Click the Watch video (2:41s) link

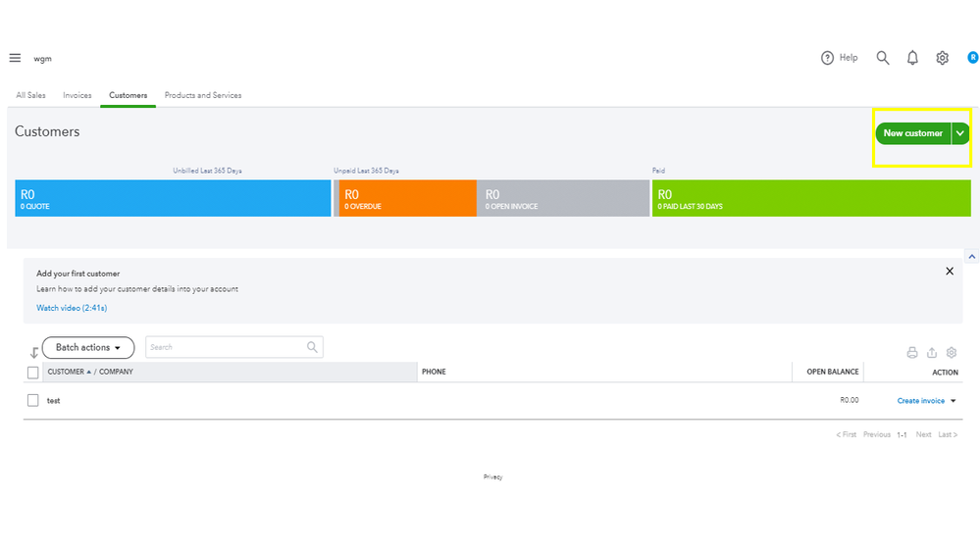click(72, 308)
